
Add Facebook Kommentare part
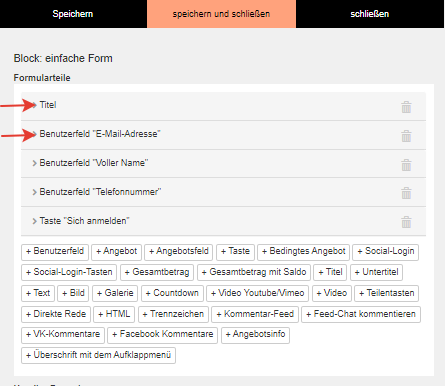coord(162,334)
